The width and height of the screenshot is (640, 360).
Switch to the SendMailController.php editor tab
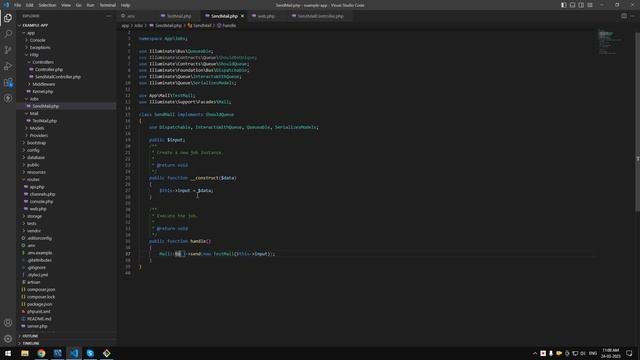[x=321, y=16]
